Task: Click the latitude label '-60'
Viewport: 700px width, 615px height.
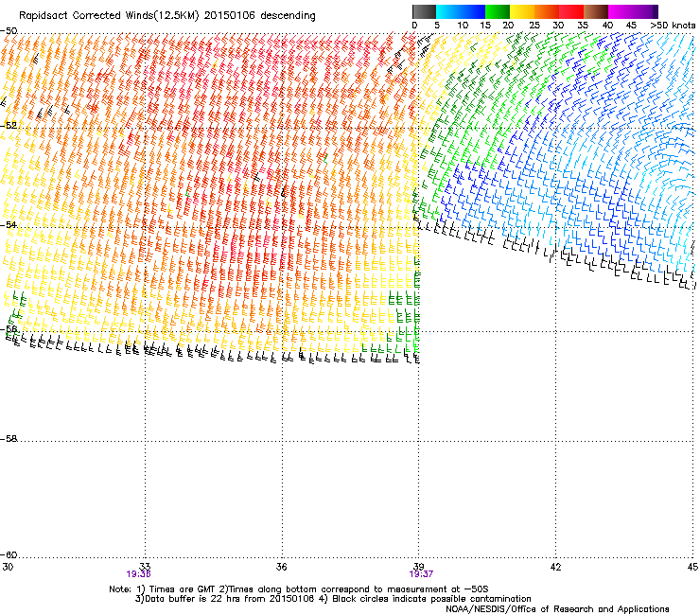Action: click(9, 554)
